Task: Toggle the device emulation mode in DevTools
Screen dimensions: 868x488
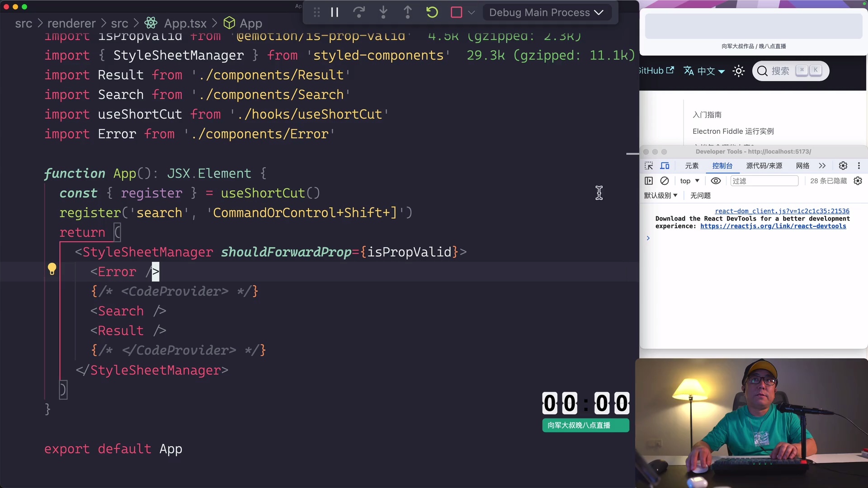Action: (665, 166)
